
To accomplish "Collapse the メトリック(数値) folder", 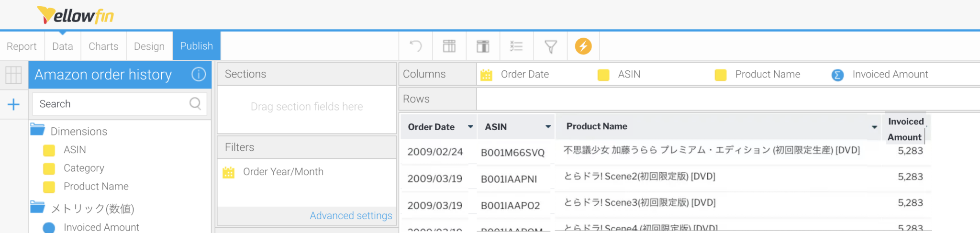I will 37,207.
